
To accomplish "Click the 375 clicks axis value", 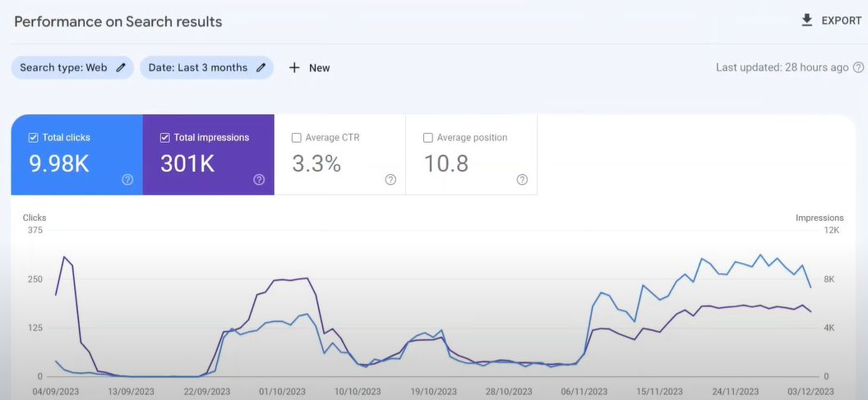I will (x=35, y=230).
